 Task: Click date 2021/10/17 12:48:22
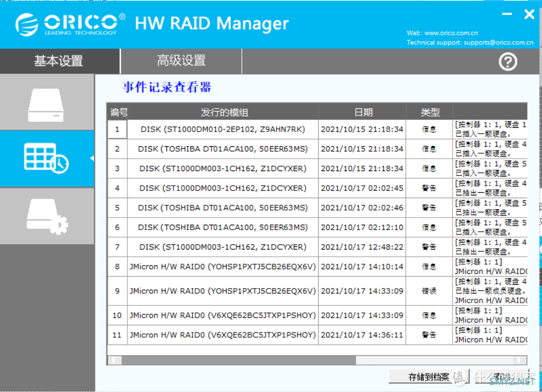pyautogui.click(x=362, y=247)
